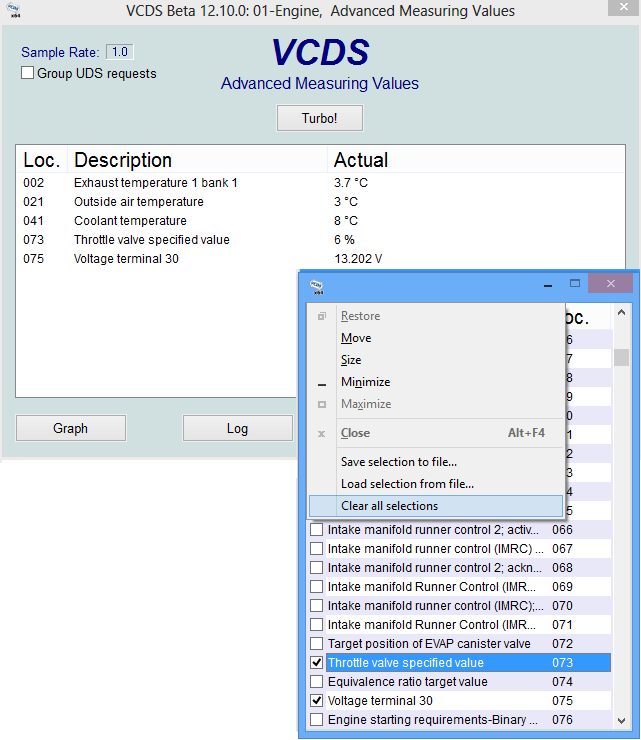Screen dimensions: 641x740
Task: Click the Actual column header
Action: point(476,160)
